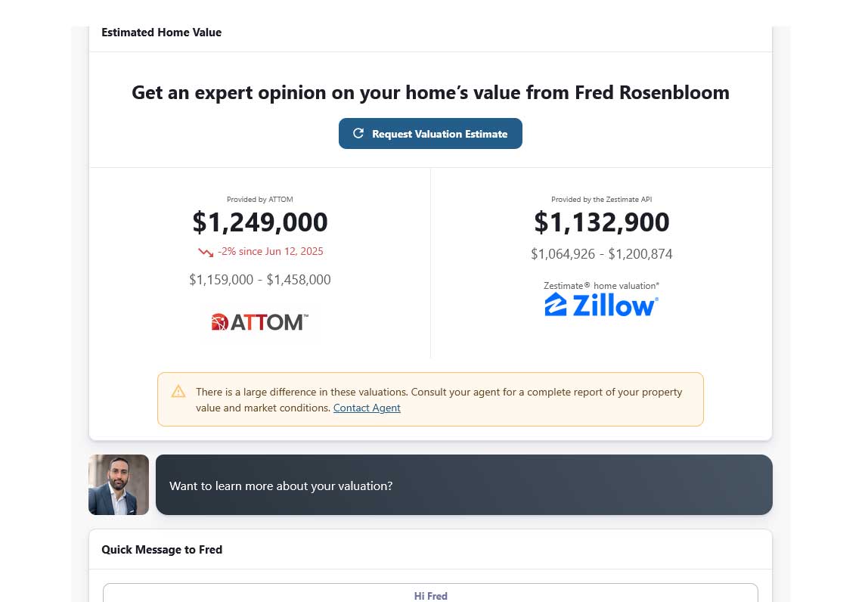
Task: Click the Zestimate range $1,064,926 - $1,200,874
Action: [602, 254]
